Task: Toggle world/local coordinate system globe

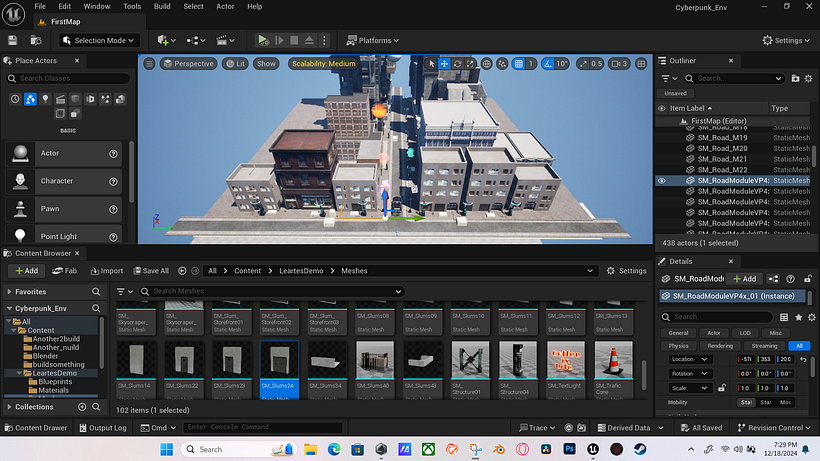Action: point(486,64)
